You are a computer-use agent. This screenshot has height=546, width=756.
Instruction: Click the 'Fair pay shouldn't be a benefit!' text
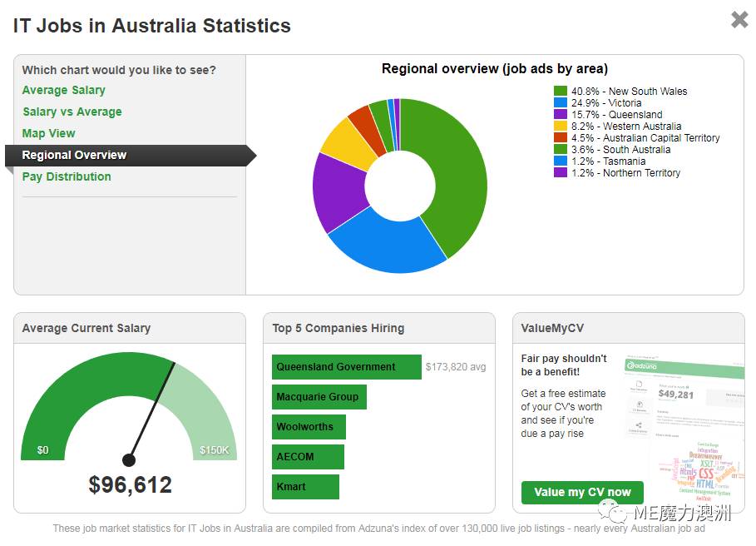click(564, 365)
